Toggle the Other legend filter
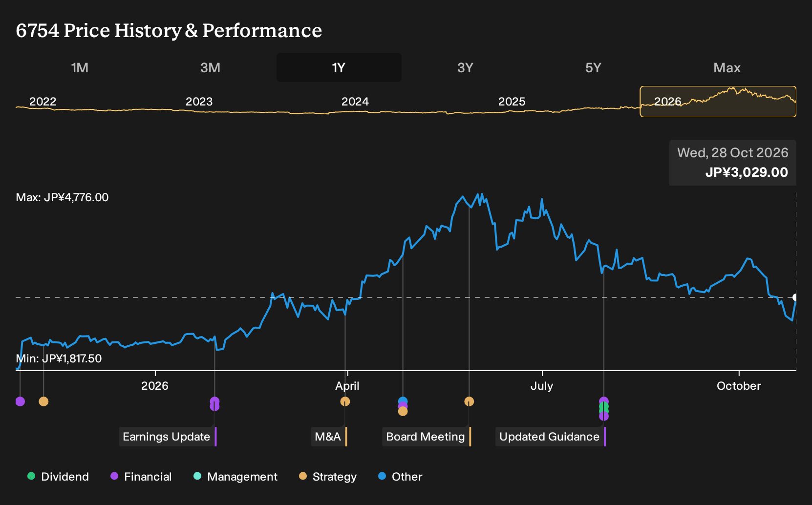The width and height of the screenshot is (812, 505). tap(400, 477)
